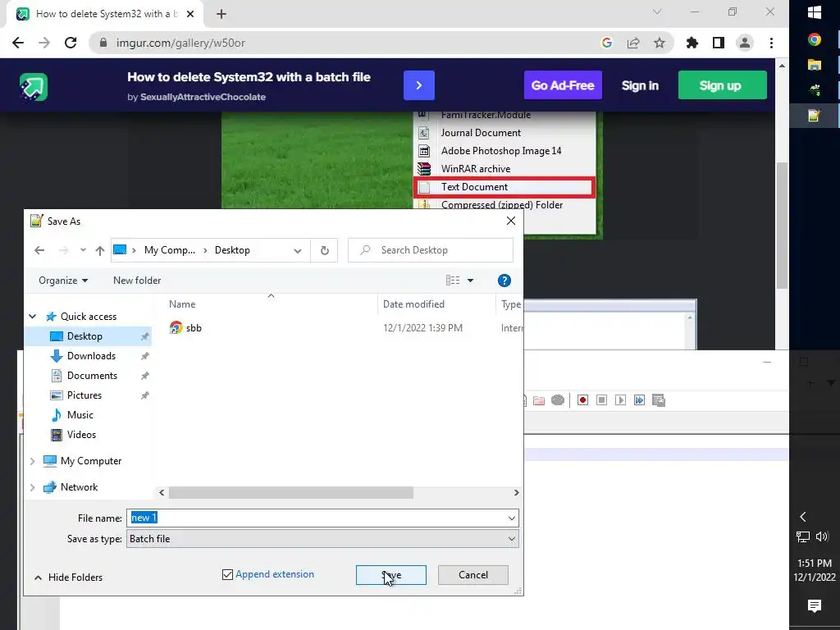The image size is (840, 630).
Task: Collapse the Quick access tree node
Action: click(x=32, y=317)
